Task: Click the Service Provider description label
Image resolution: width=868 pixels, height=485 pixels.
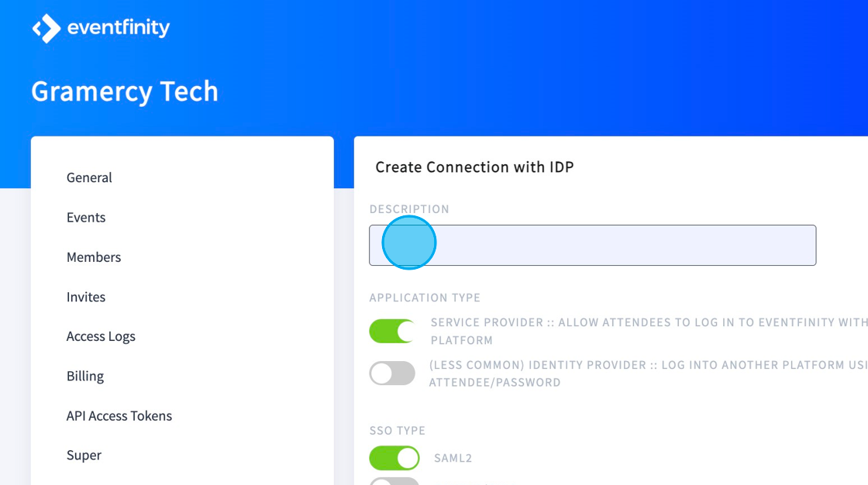Action: point(649,331)
